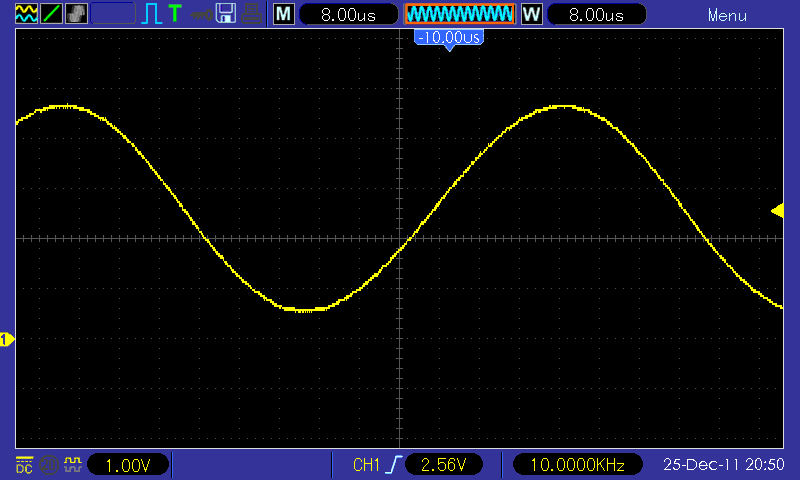Click the -10.00us trigger position marker
Screen dimensions: 800x480
tap(448, 38)
